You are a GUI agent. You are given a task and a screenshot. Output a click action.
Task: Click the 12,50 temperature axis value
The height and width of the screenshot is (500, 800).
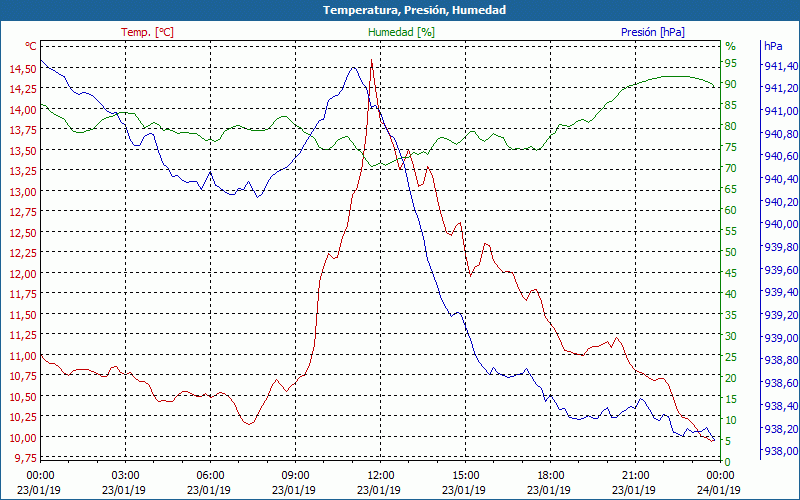pos(22,233)
